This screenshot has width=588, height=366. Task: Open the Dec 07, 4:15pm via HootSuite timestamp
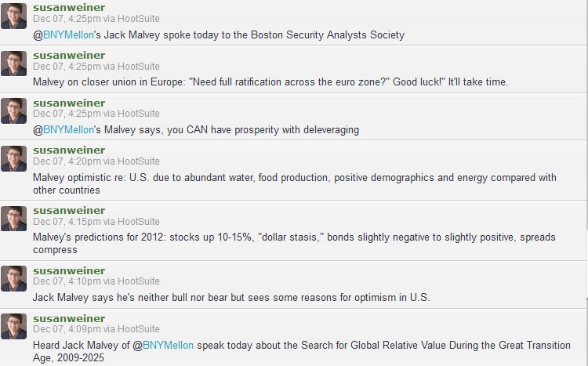[x=96, y=222]
